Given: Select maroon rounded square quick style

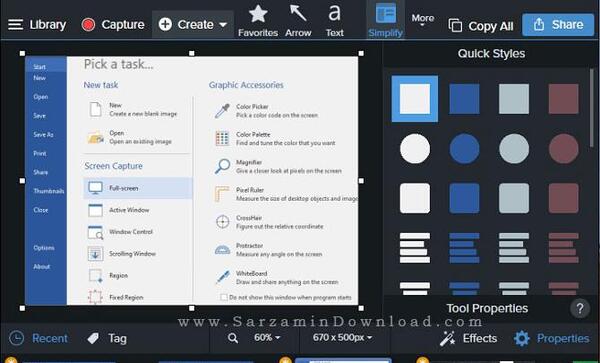Looking at the screenshot, I should pyautogui.click(x=564, y=198).
